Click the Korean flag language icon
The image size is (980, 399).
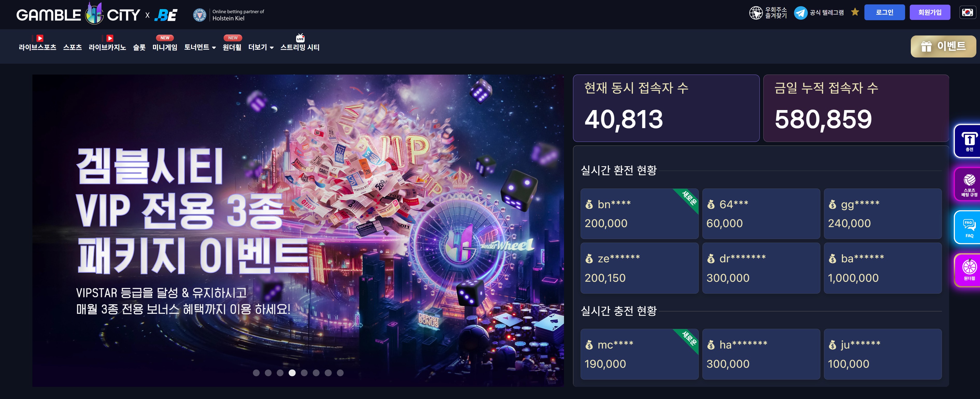pos(968,12)
